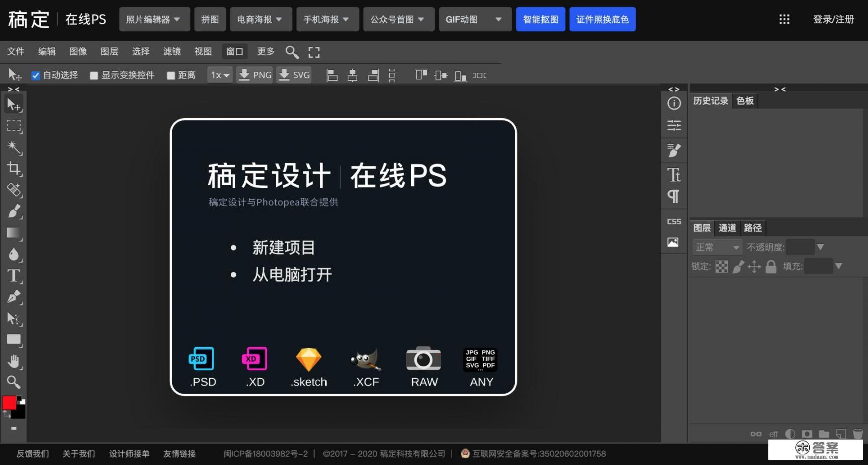This screenshot has height=465, width=868.
Task: Switch to the 通道 tab
Action: [x=727, y=228]
